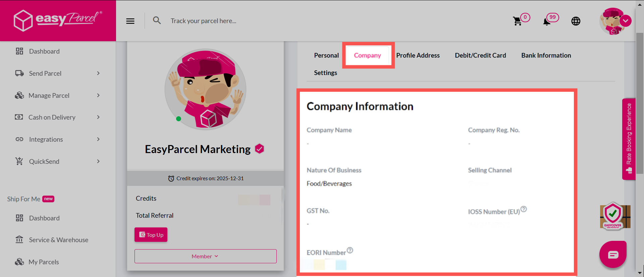This screenshot has height=277, width=644.
Task: Open the Rate Booking Experience side tab
Action: click(629, 139)
